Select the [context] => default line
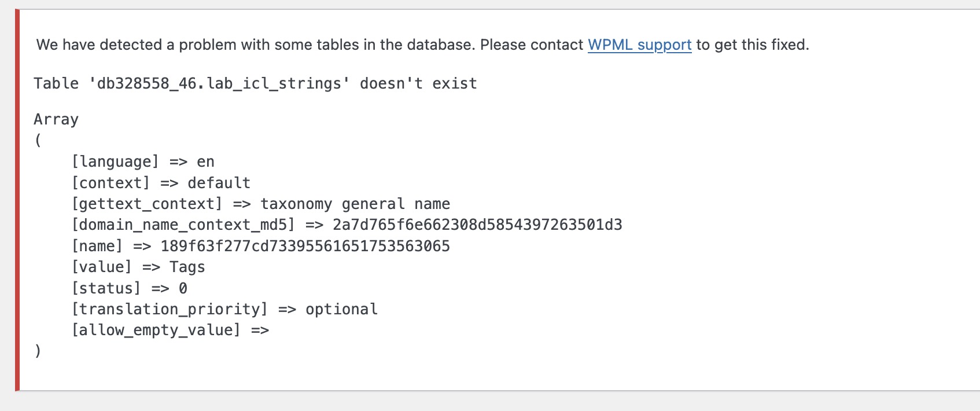This screenshot has width=980, height=411. (x=161, y=183)
